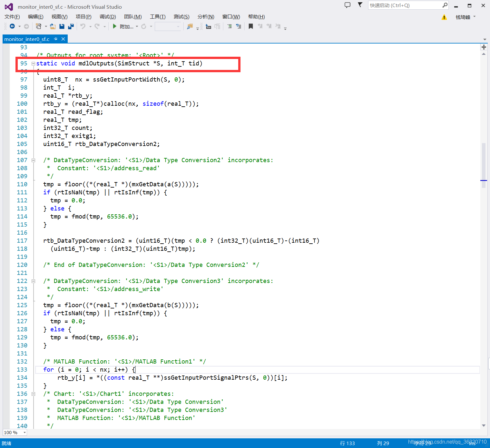Click the editor split handle icon
Viewport: 490px width, 448px height.
pos(484,47)
